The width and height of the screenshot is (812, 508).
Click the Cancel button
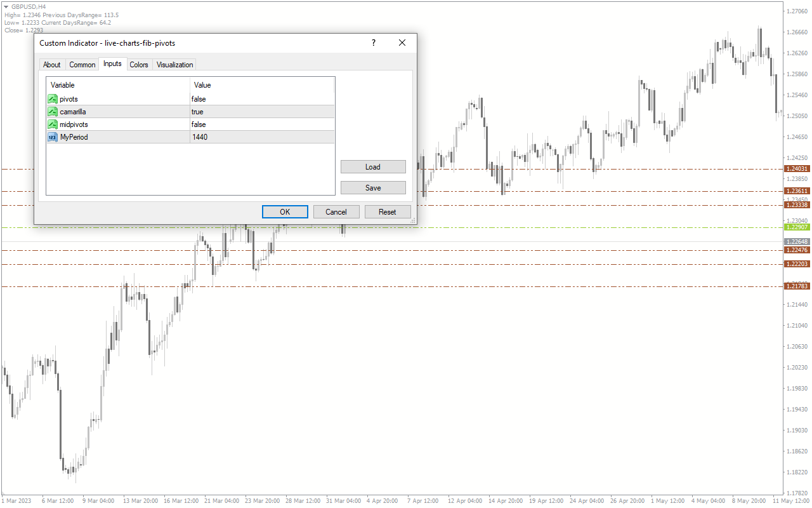tap(336, 212)
